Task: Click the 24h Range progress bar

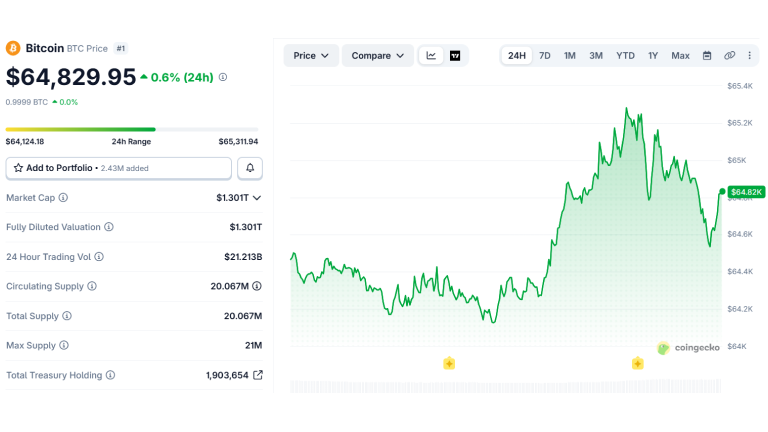Action: tap(132, 129)
